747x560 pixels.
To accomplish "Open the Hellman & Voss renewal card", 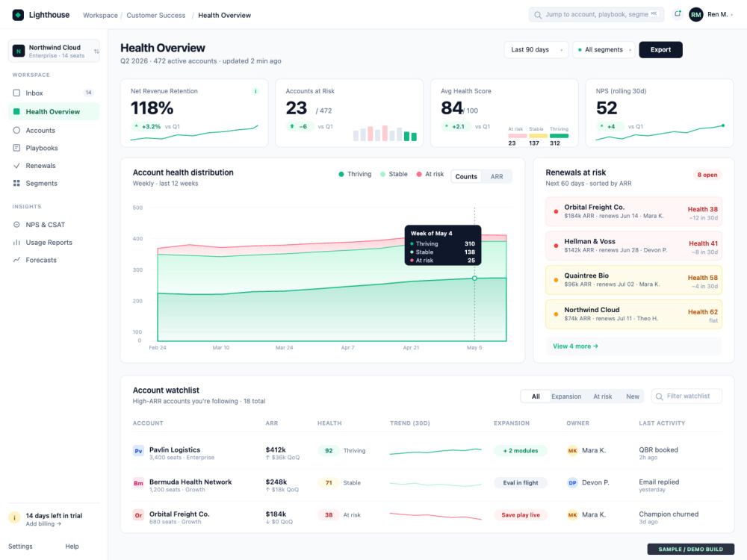I will tap(633, 245).
